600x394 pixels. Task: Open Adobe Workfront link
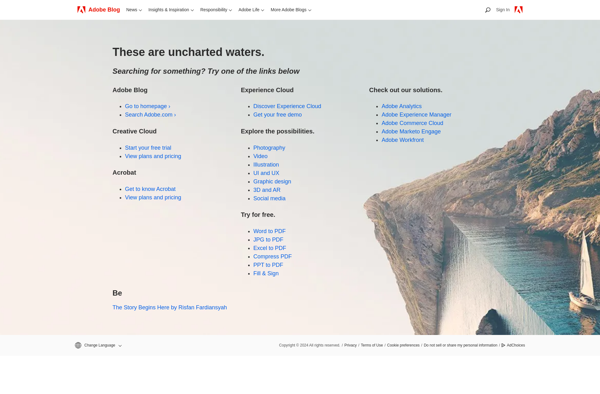[x=403, y=140]
